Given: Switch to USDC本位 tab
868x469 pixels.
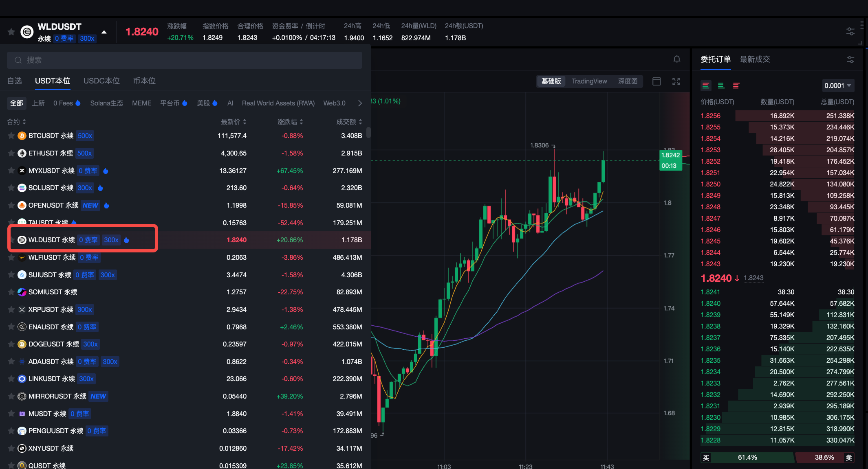Looking at the screenshot, I should [x=101, y=81].
